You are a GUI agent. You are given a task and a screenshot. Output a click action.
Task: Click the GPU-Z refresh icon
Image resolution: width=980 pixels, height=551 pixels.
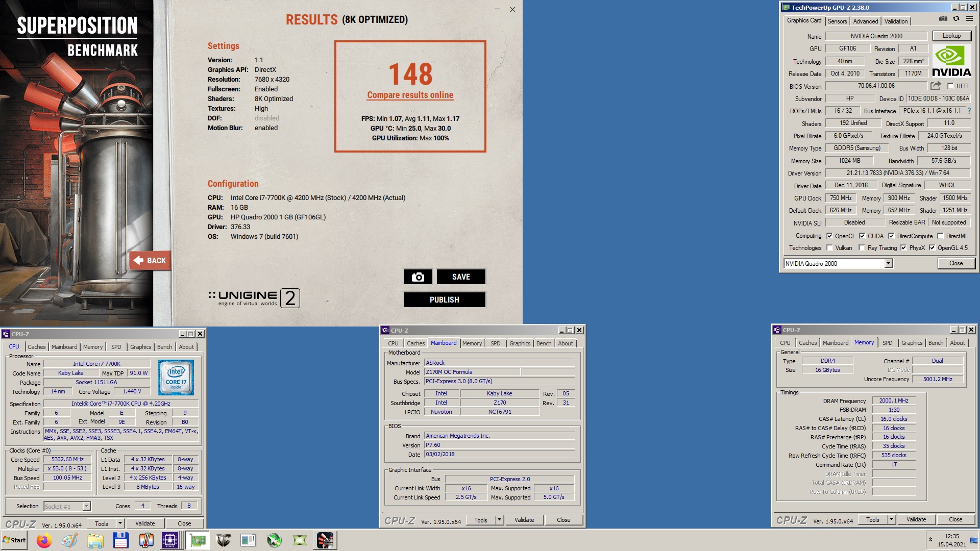tap(957, 19)
